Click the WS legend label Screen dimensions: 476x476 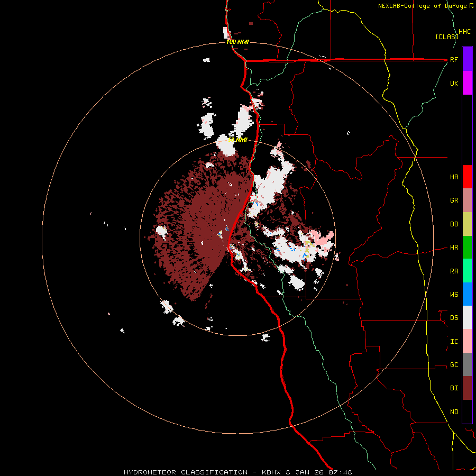point(454,294)
